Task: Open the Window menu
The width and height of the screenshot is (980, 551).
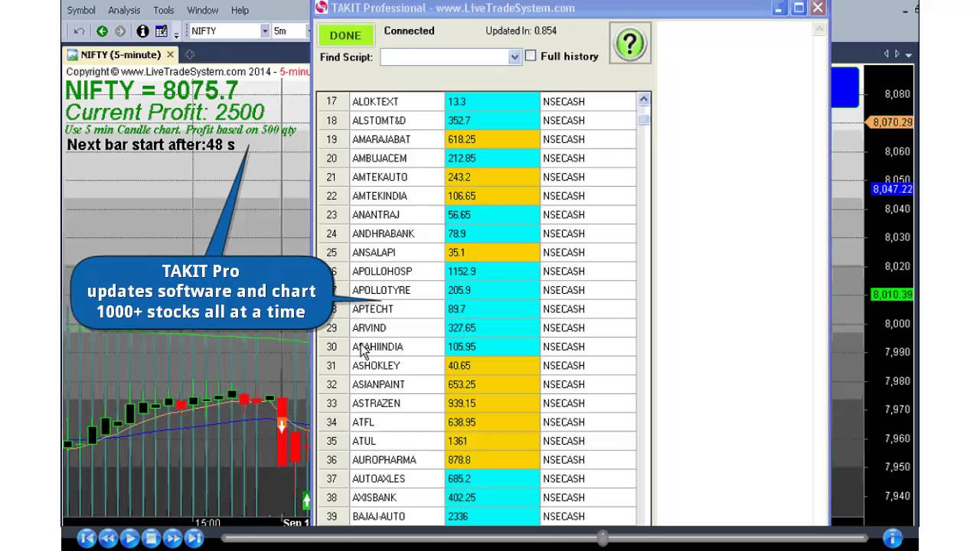Action: [203, 10]
